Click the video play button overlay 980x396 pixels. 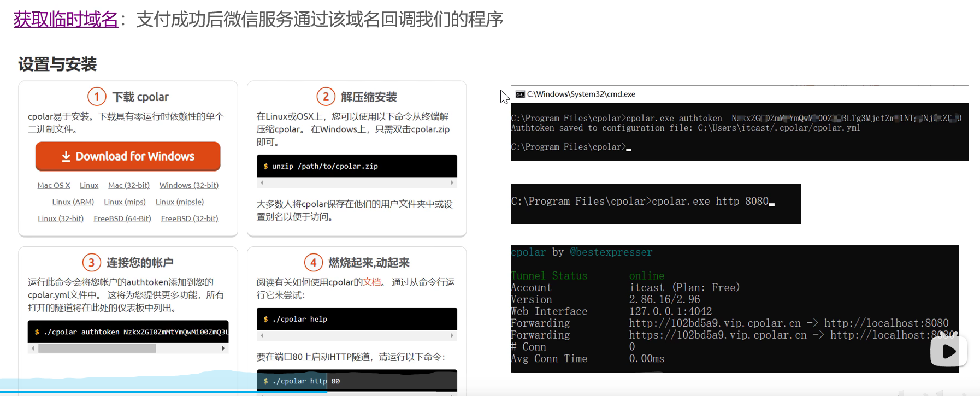949,351
